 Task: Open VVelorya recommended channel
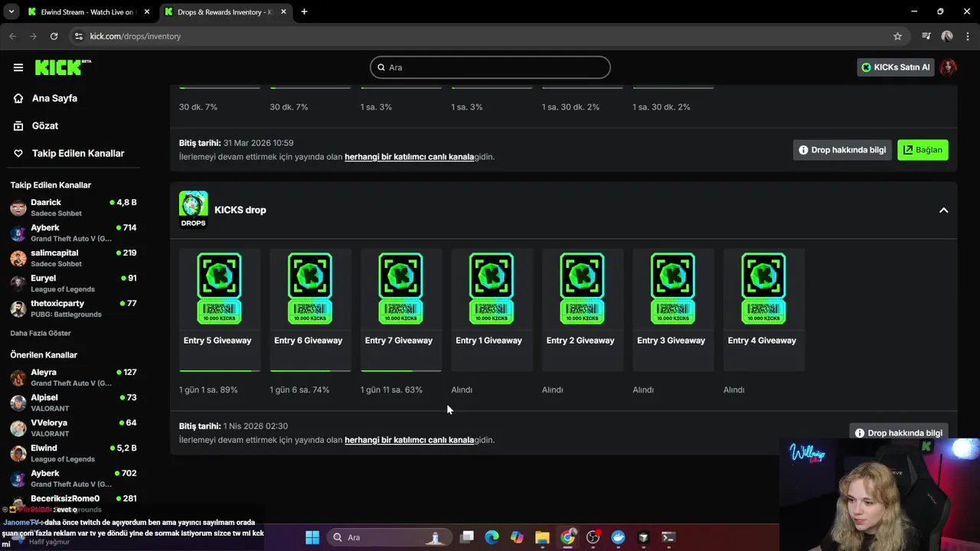[x=73, y=428]
